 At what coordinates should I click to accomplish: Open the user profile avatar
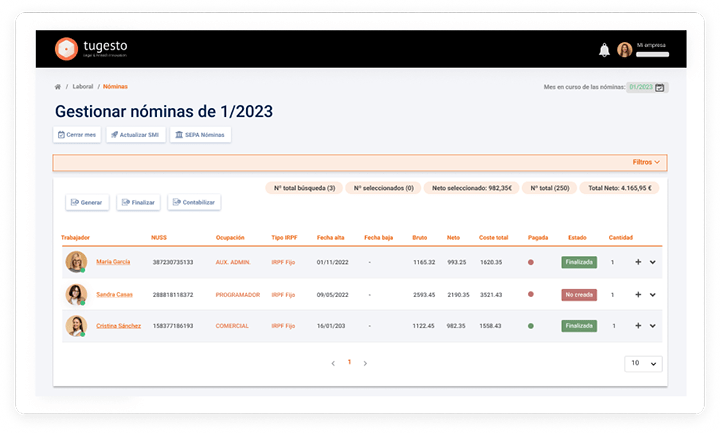coord(624,50)
